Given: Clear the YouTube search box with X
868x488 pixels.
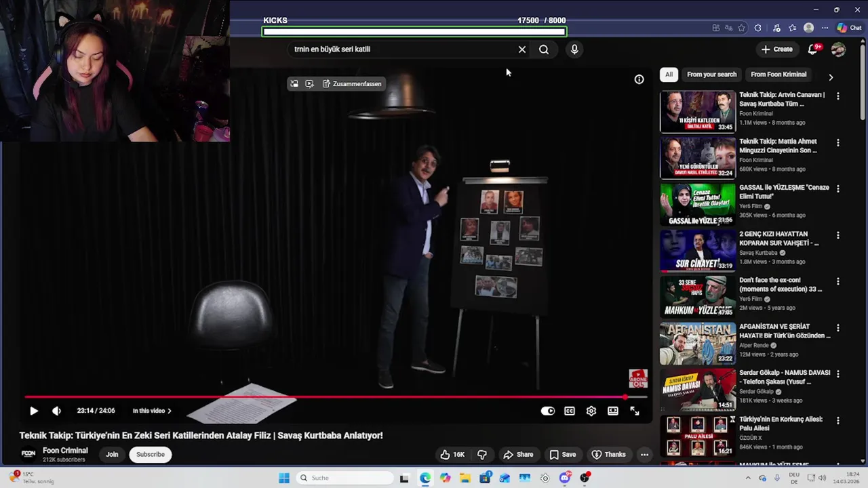Looking at the screenshot, I should [522, 49].
